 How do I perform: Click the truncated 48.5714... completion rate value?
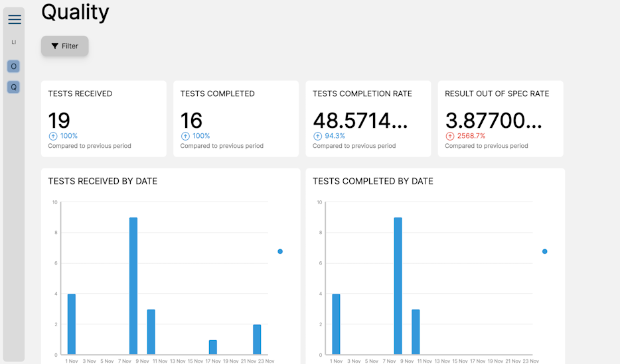coord(360,121)
